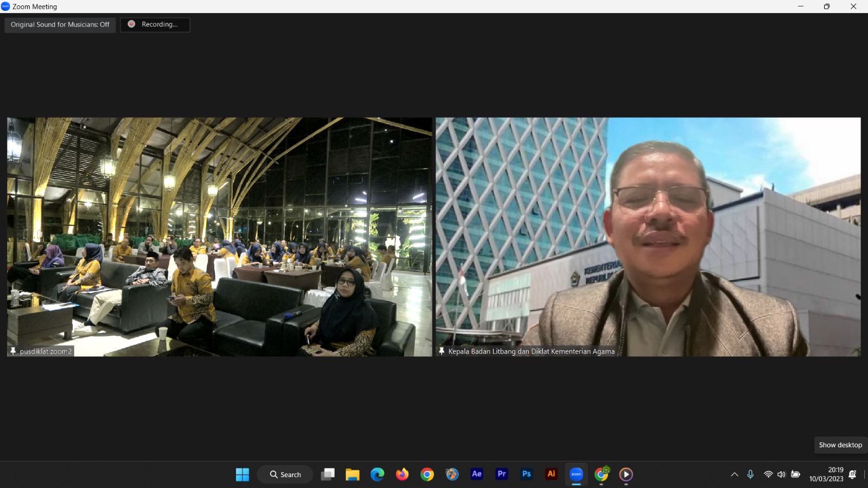The height and width of the screenshot is (488, 868).
Task: Open Adobe After Effects from taskbar
Action: tap(477, 474)
